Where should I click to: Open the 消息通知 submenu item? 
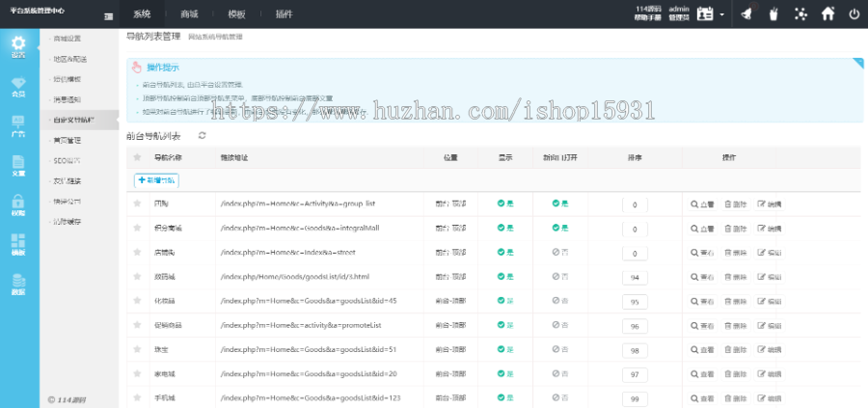(x=67, y=99)
